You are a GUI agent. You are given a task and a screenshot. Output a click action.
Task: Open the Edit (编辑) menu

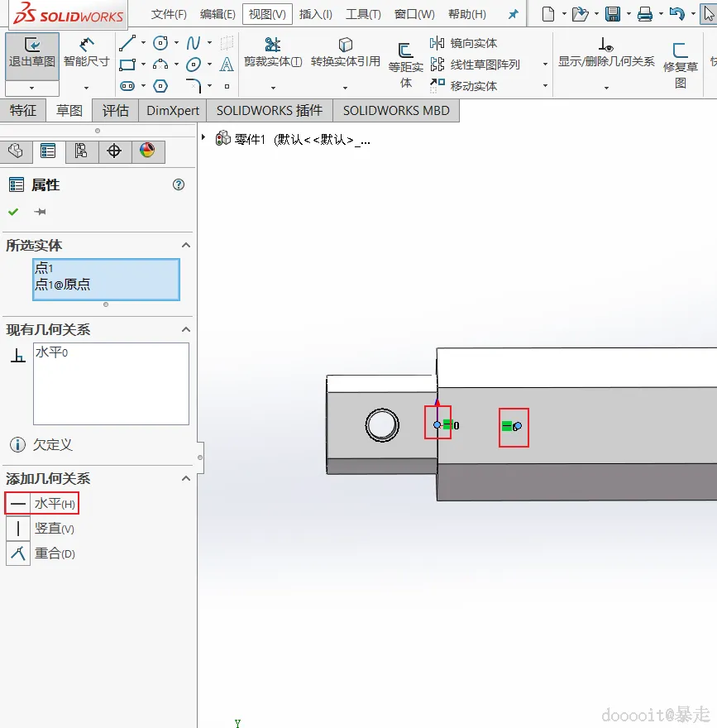(x=217, y=14)
